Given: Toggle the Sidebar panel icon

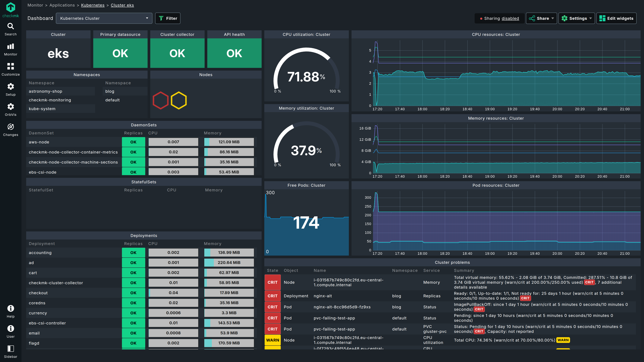Looking at the screenshot, I should (11, 349).
